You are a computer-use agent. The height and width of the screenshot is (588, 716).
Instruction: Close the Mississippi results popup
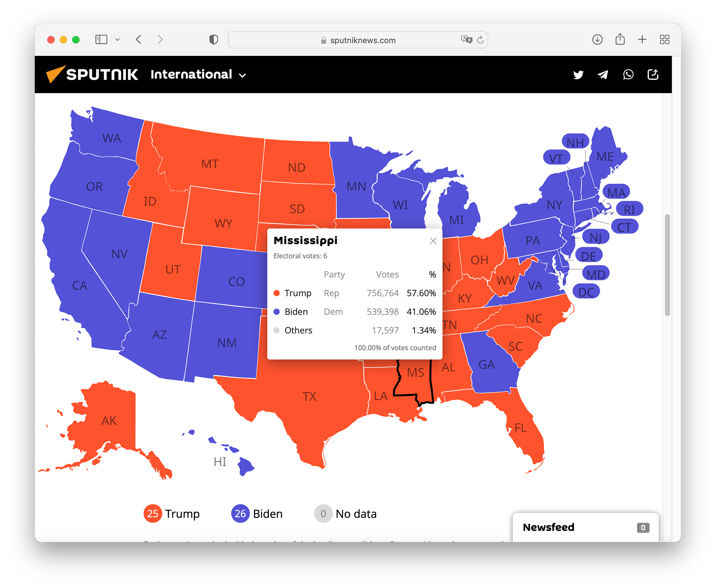(x=433, y=241)
